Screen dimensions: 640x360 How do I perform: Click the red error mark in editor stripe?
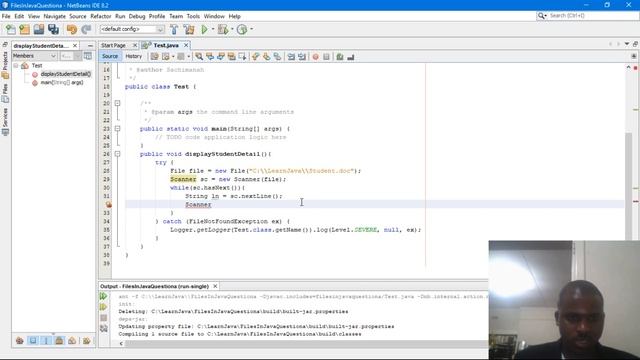tap(636, 201)
